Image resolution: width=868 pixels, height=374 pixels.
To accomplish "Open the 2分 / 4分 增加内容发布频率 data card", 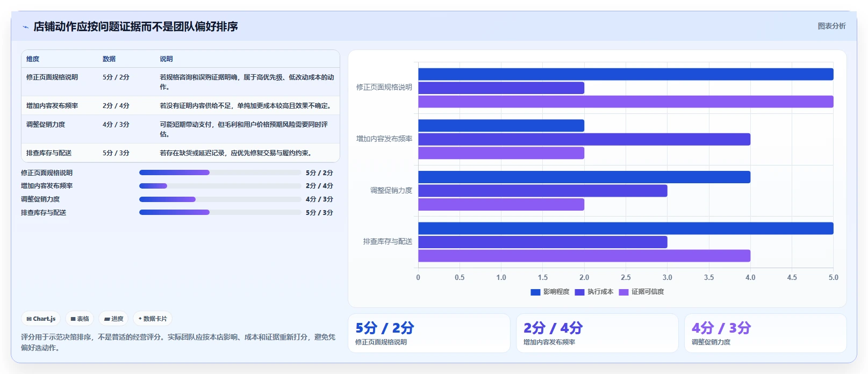I will (x=597, y=333).
